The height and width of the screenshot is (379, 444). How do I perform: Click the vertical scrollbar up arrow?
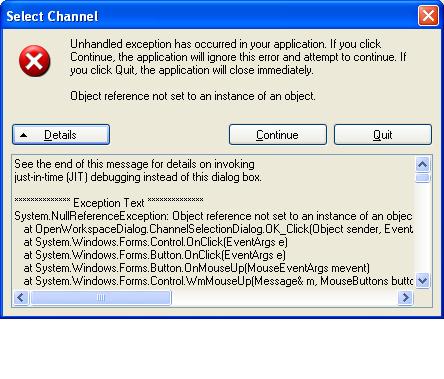click(x=422, y=164)
